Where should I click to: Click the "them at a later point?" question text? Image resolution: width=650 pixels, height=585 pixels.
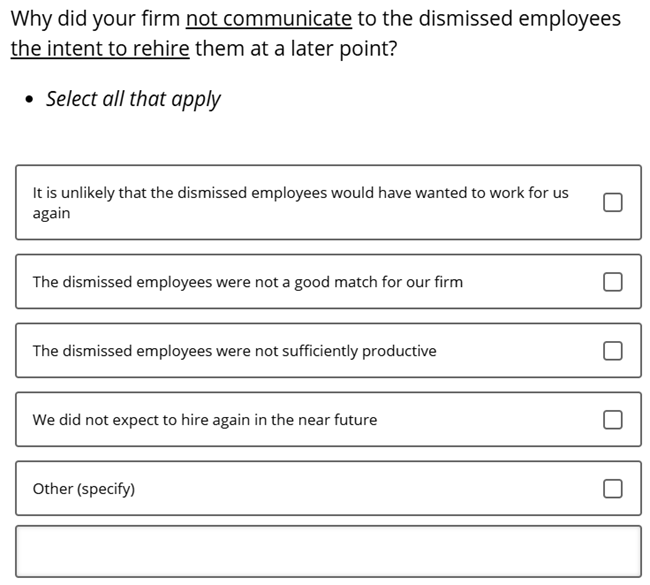pos(296,48)
